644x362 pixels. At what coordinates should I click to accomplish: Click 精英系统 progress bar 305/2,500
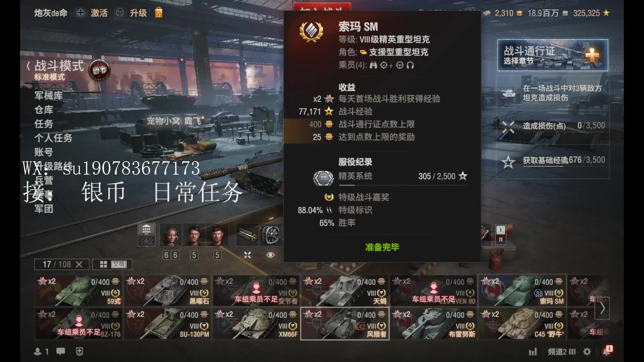click(402, 177)
